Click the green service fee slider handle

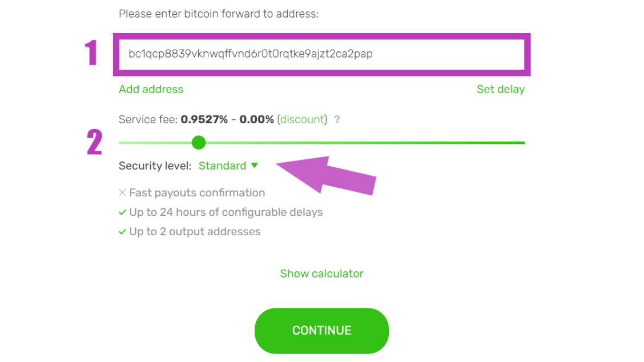click(199, 142)
